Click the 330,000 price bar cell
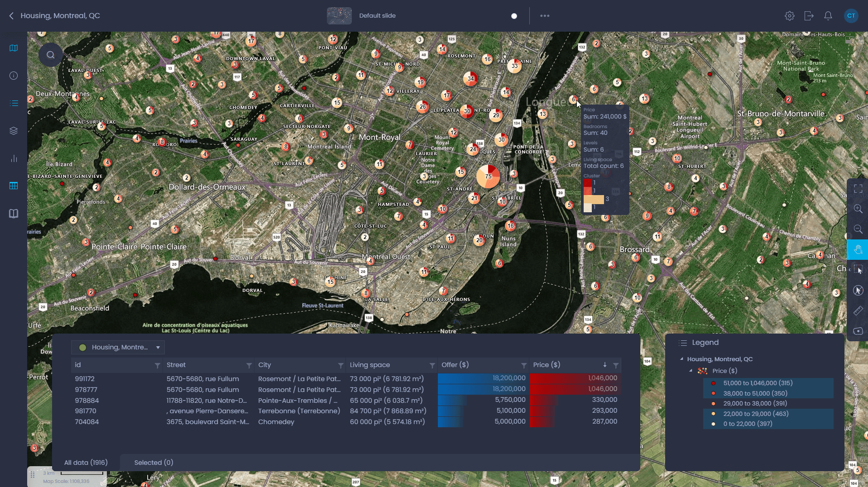The height and width of the screenshot is (487, 868). pyautogui.click(x=575, y=400)
